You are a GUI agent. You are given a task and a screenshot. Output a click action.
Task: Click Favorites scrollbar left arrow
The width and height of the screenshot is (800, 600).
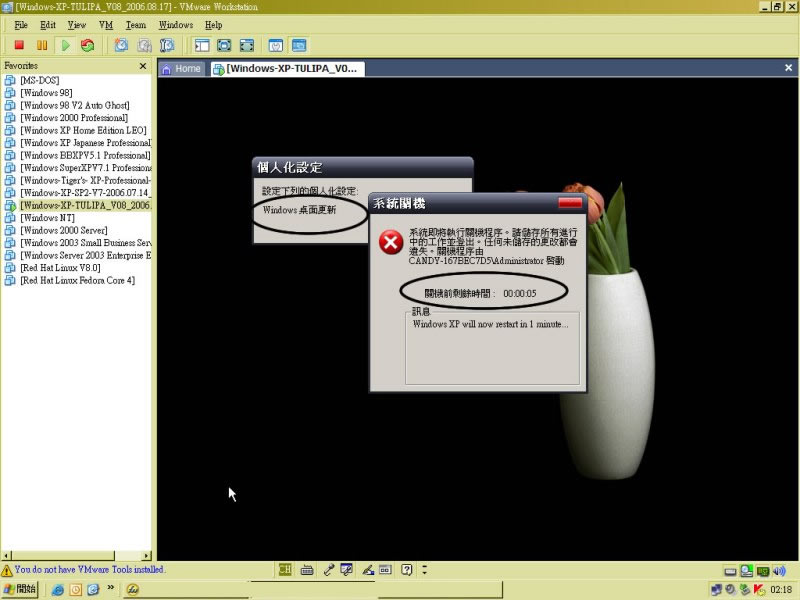tap(6, 556)
